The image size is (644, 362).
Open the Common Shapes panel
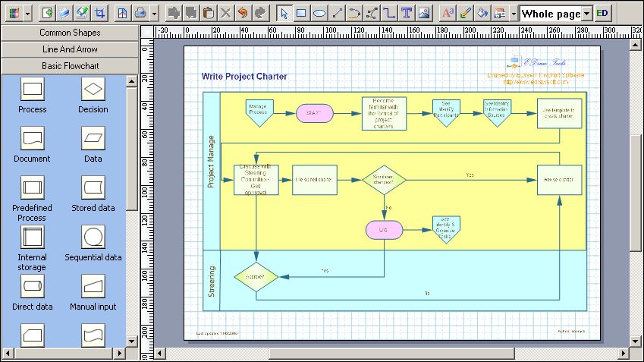pyautogui.click(x=71, y=33)
